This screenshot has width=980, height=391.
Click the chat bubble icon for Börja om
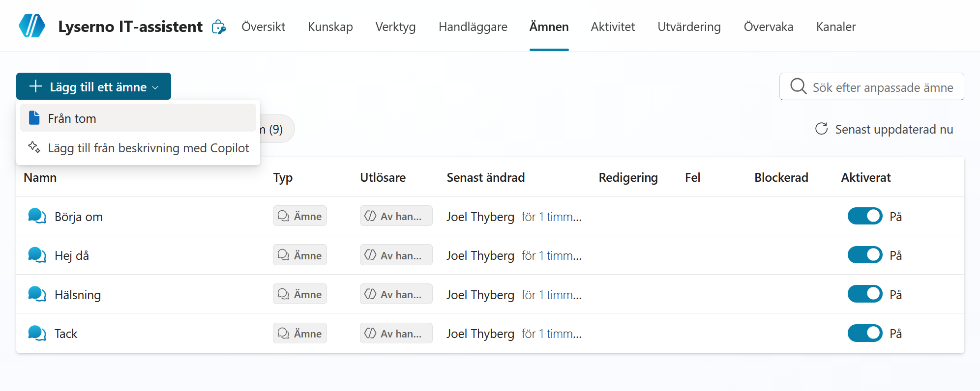(x=37, y=216)
